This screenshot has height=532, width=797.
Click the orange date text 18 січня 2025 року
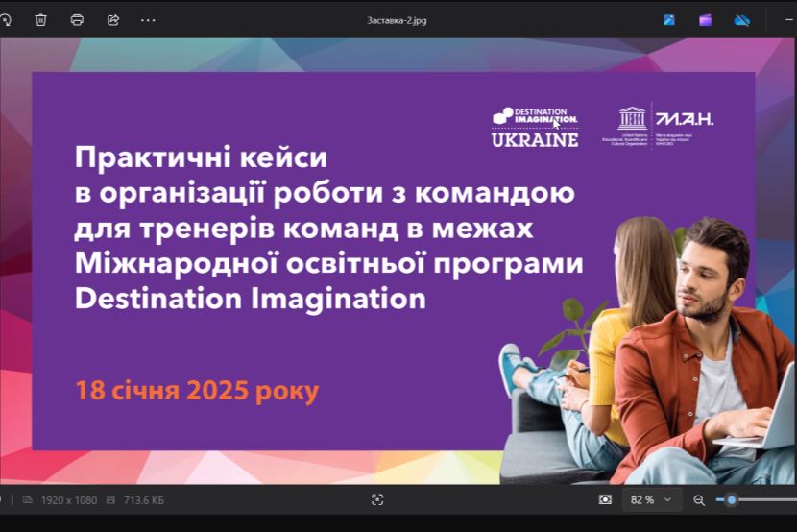(x=197, y=391)
